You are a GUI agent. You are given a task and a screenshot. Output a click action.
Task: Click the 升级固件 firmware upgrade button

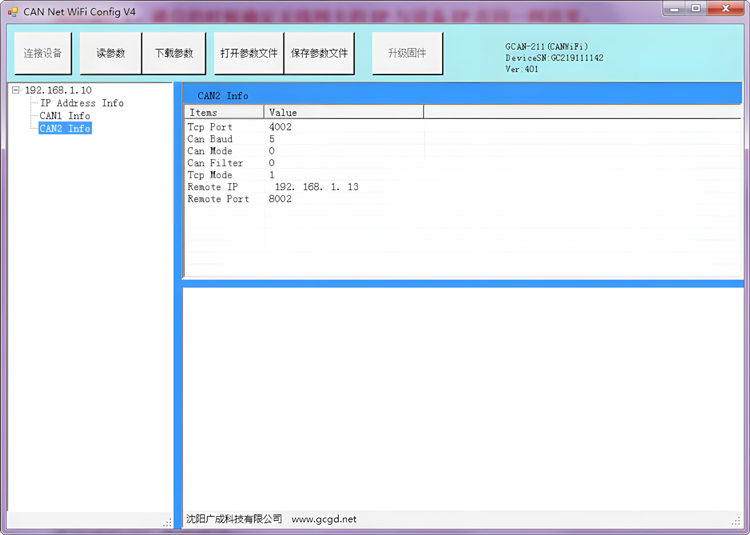[x=407, y=53]
